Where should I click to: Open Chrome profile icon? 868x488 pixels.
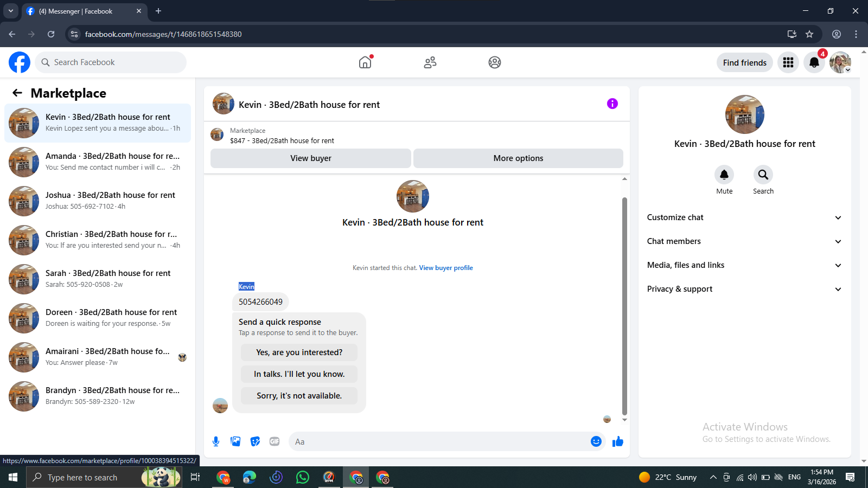tap(837, 34)
